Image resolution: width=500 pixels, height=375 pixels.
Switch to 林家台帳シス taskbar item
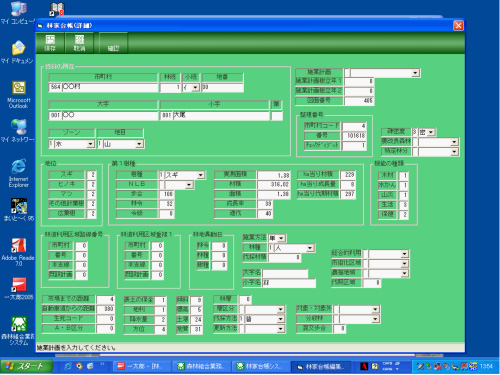pyautogui.click(x=261, y=366)
